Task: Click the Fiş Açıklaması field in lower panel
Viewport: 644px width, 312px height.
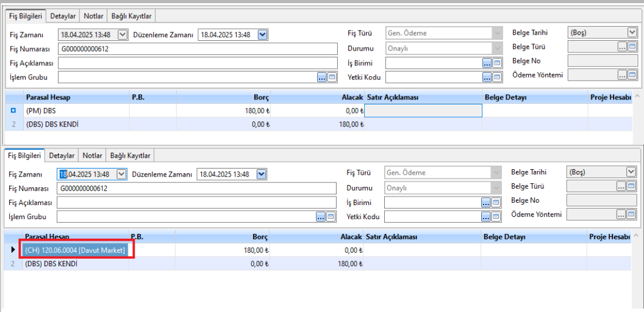Action: 196,203
